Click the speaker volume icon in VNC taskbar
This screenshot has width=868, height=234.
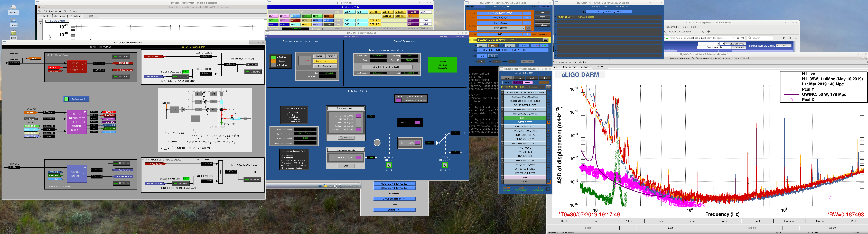[x=335, y=186]
